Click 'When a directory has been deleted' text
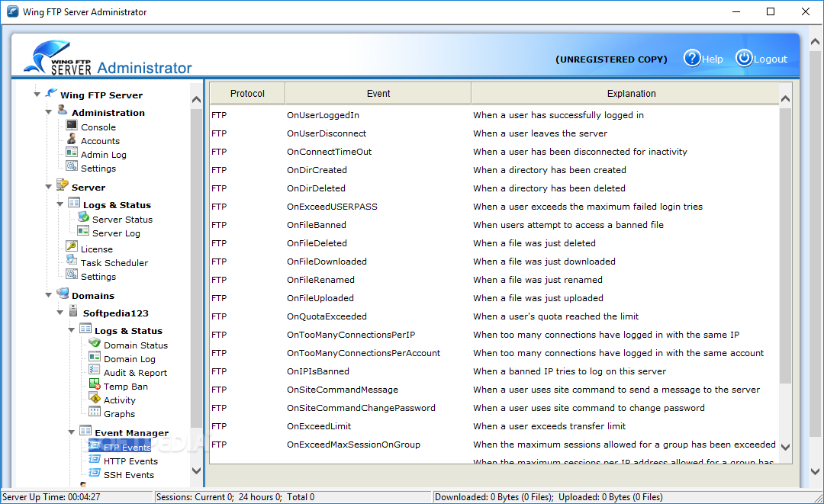 (549, 188)
